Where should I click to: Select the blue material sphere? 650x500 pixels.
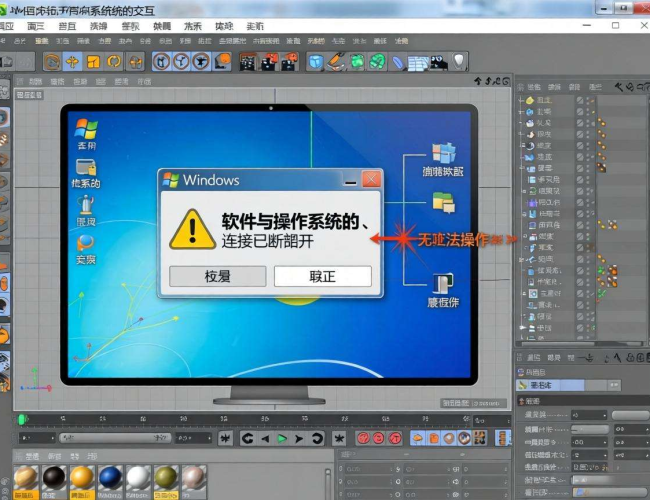pyautogui.click(x=110, y=478)
